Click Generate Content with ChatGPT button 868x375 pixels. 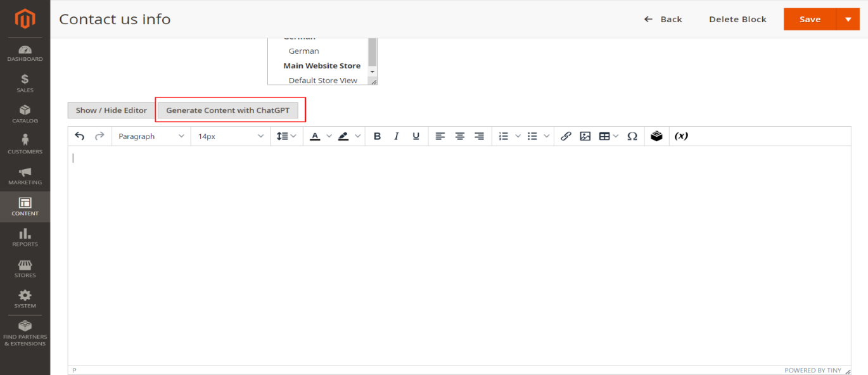click(x=227, y=110)
